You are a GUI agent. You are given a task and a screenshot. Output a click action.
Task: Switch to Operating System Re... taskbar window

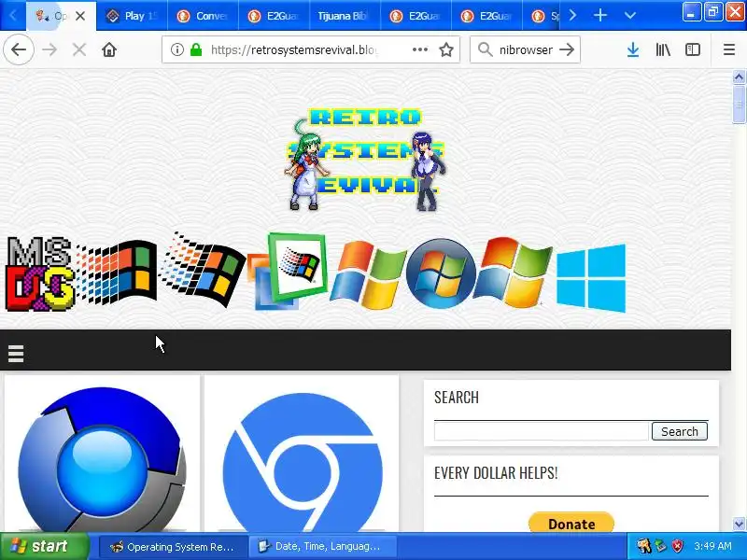point(173,547)
